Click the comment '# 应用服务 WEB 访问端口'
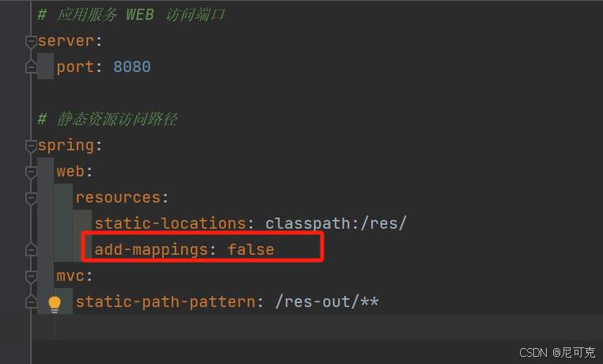This screenshot has height=364, width=603. (x=131, y=15)
